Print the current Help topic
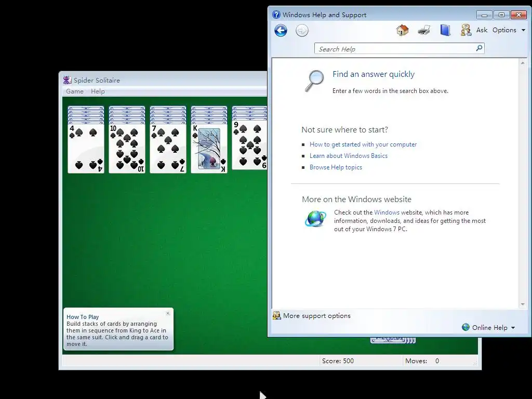 click(424, 30)
